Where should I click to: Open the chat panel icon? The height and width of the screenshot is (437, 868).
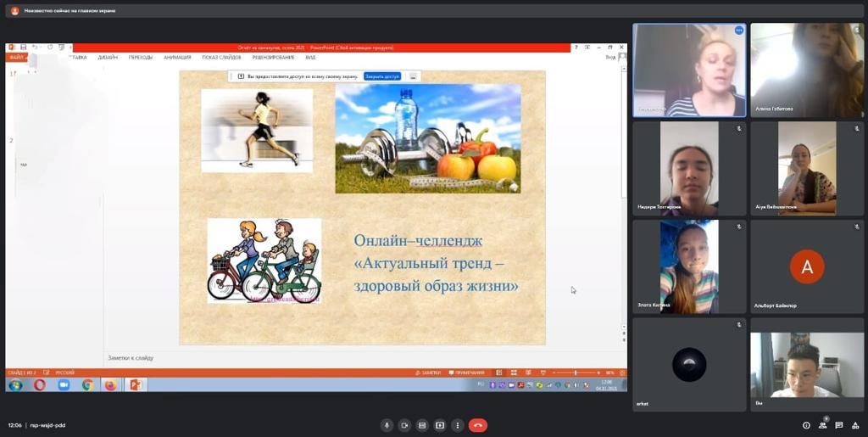coord(838,425)
